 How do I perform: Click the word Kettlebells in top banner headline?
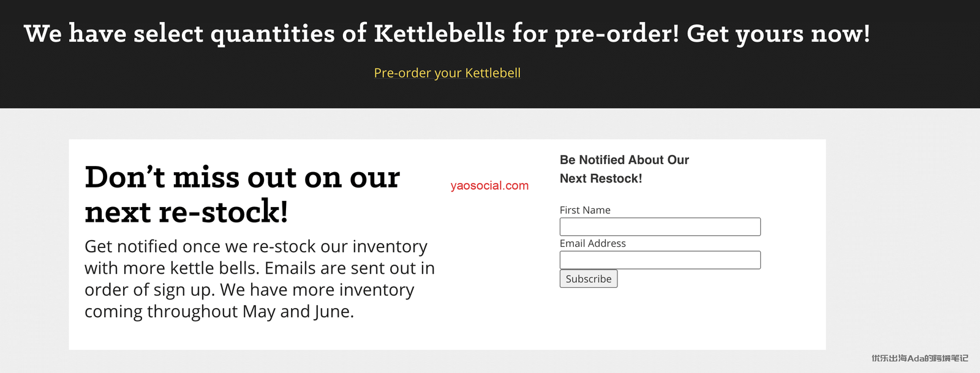point(439,34)
